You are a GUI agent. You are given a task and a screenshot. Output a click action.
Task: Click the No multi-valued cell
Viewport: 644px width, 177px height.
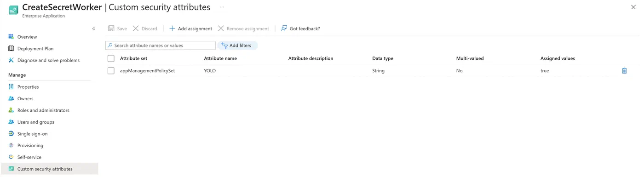(459, 71)
